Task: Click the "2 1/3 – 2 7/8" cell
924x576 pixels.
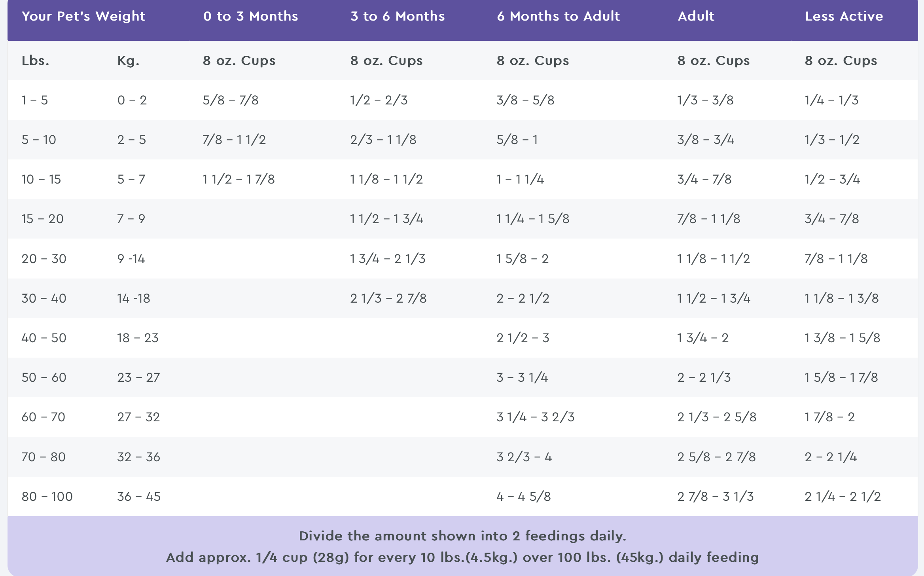Action: (388, 298)
